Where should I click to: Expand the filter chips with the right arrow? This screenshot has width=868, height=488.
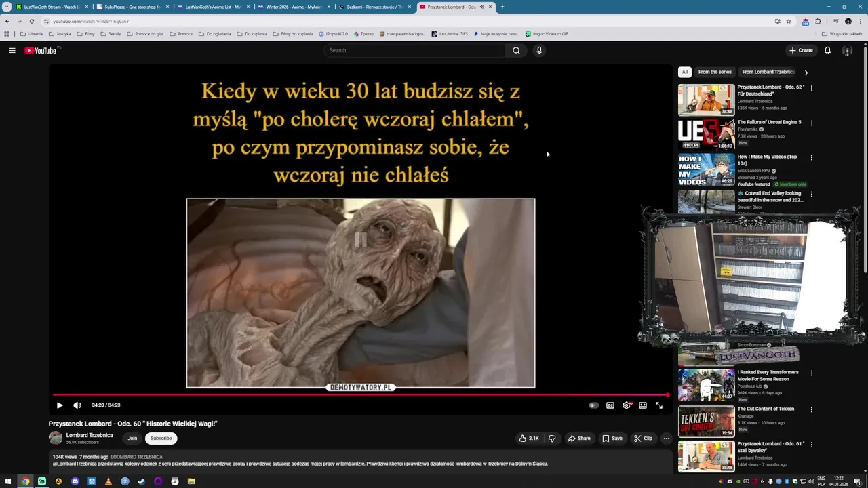(x=806, y=72)
